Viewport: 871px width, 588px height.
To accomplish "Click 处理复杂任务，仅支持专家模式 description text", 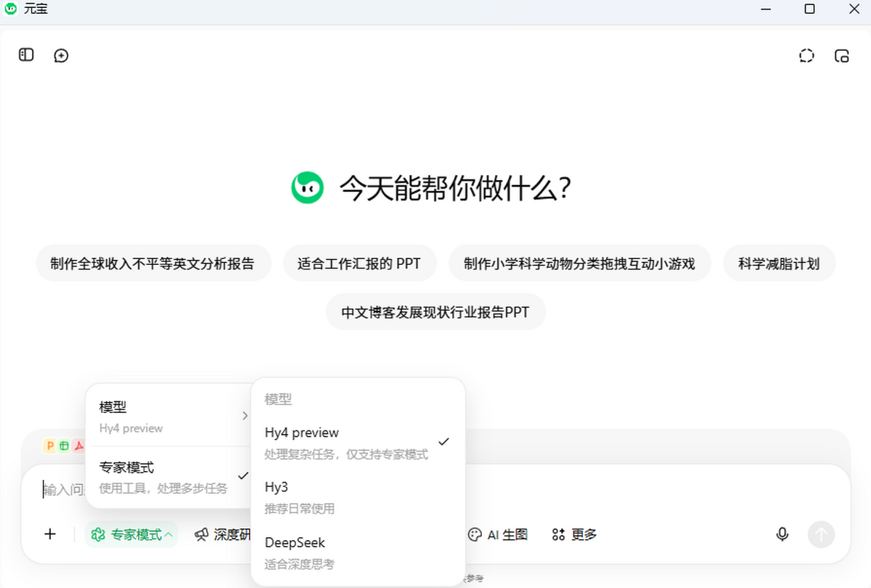I will [x=346, y=454].
